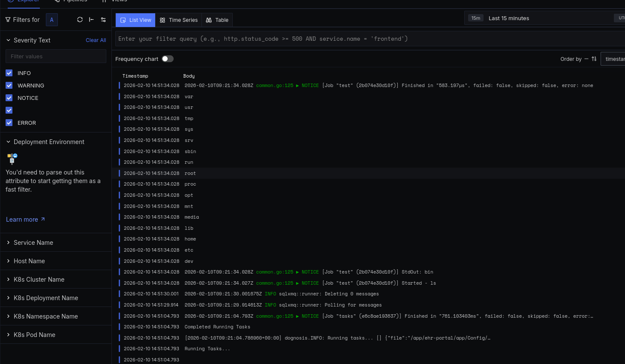Click the funnel icon beside Filters for
This screenshot has height=364, width=625.
8,20
